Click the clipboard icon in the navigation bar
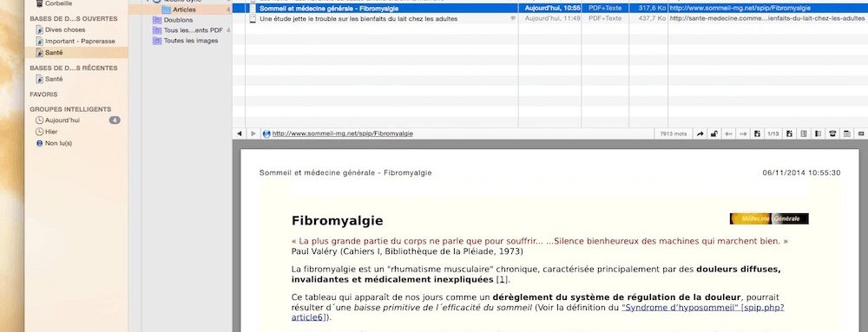 point(846,133)
